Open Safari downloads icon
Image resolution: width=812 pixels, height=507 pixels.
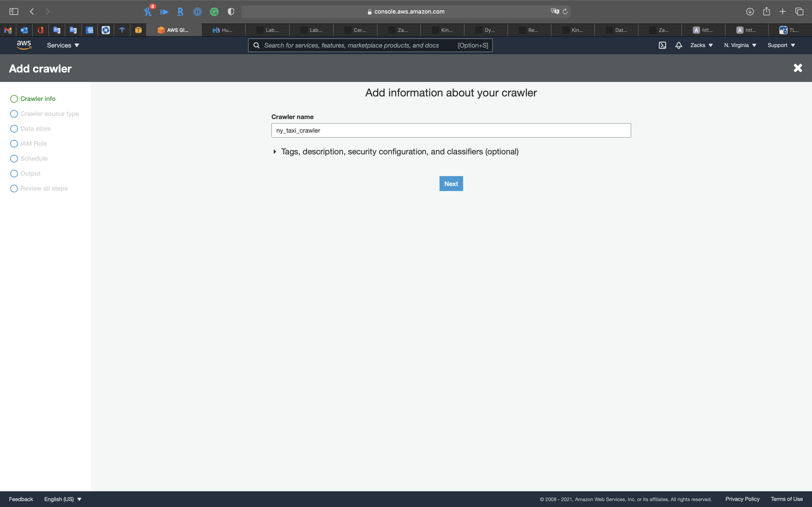[x=750, y=11]
